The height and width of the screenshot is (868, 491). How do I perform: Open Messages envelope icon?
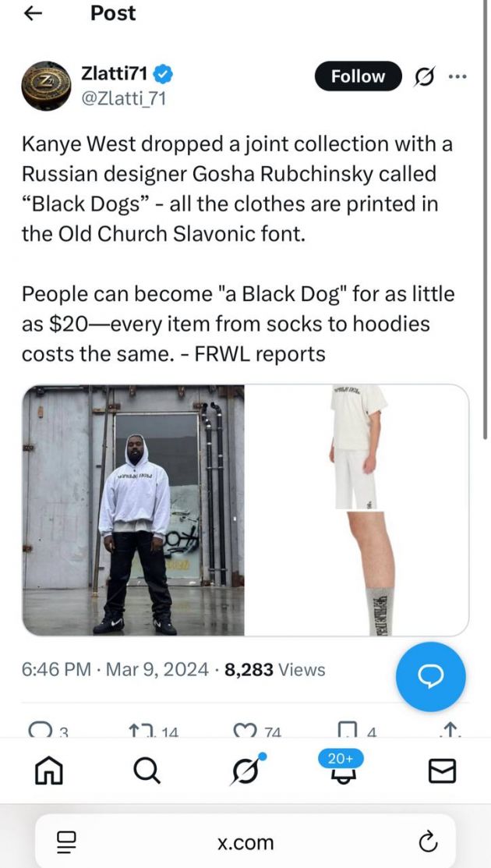[443, 771]
